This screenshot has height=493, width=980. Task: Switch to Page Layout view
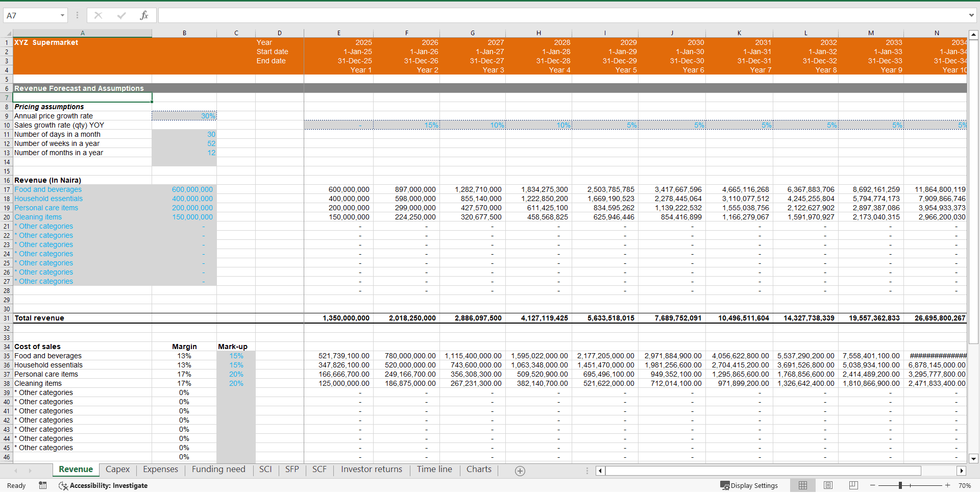pos(828,485)
